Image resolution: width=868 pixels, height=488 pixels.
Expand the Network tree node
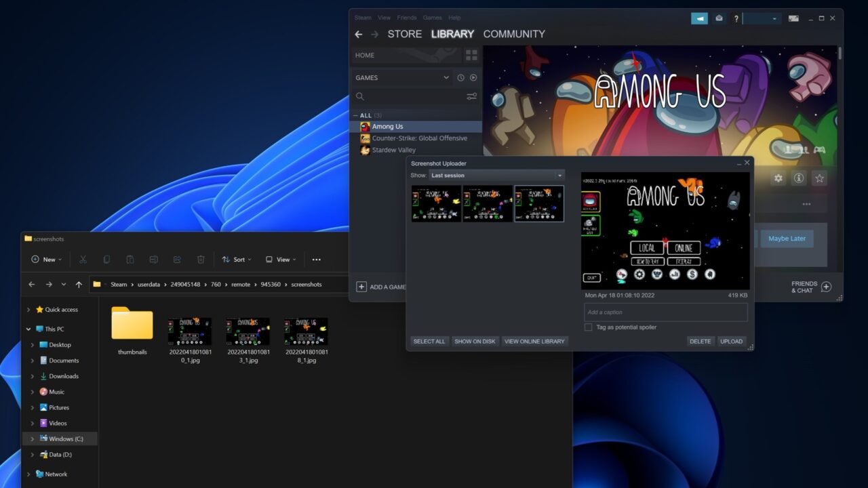(28, 474)
